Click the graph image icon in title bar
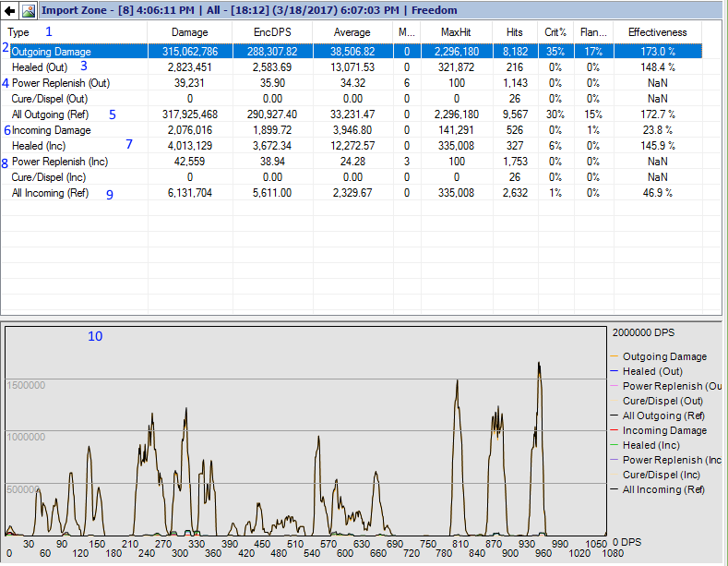728x566 pixels. pyautogui.click(x=28, y=11)
